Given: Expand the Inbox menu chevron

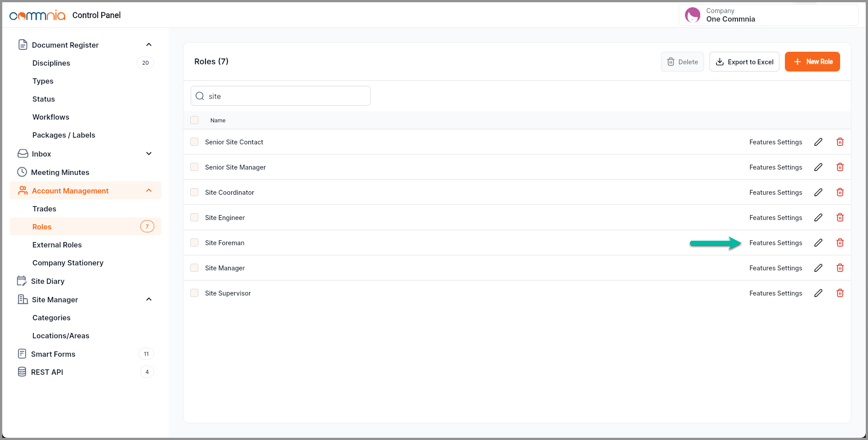Looking at the screenshot, I should [149, 154].
